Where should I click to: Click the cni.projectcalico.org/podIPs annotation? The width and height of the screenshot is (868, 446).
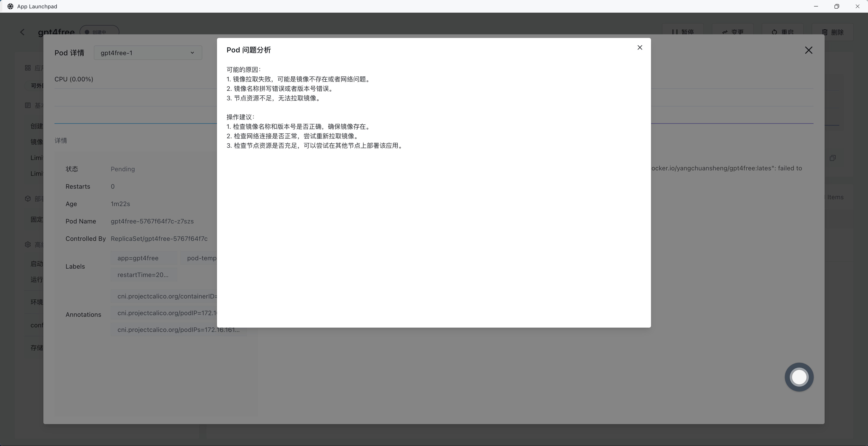click(x=179, y=330)
